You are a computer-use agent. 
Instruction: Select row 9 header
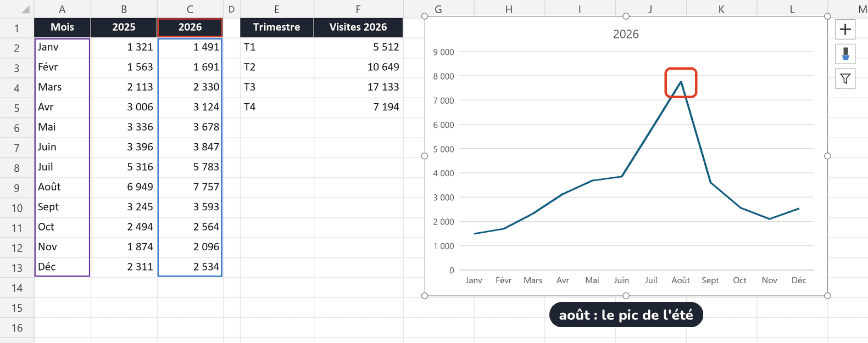[17, 188]
